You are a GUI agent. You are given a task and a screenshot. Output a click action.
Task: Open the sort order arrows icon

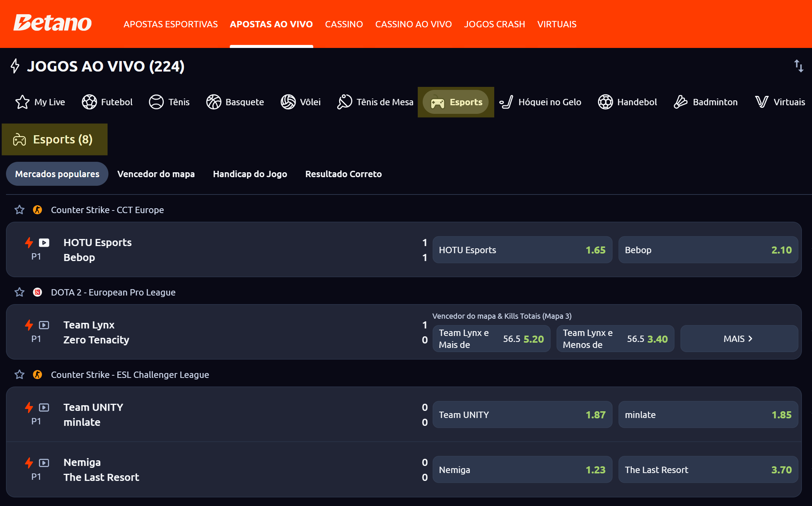tap(799, 66)
